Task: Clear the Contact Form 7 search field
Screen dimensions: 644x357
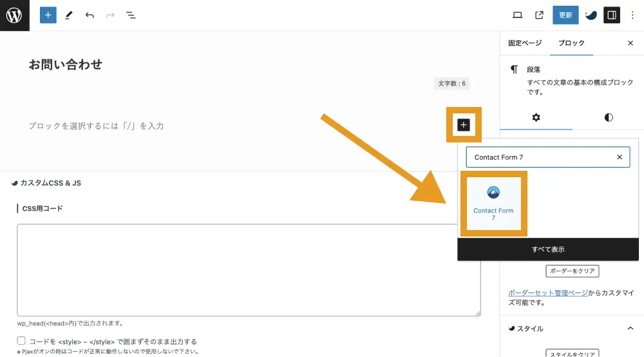Action: point(620,157)
